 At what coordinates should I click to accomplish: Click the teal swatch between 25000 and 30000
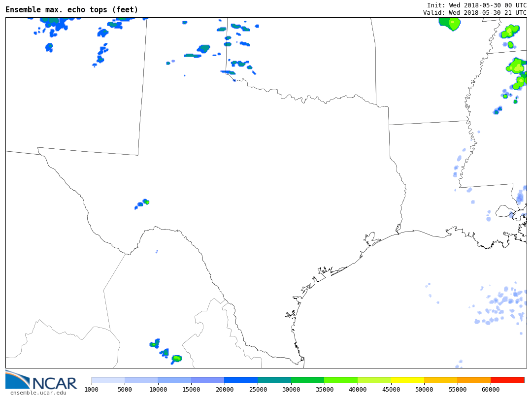click(274, 380)
